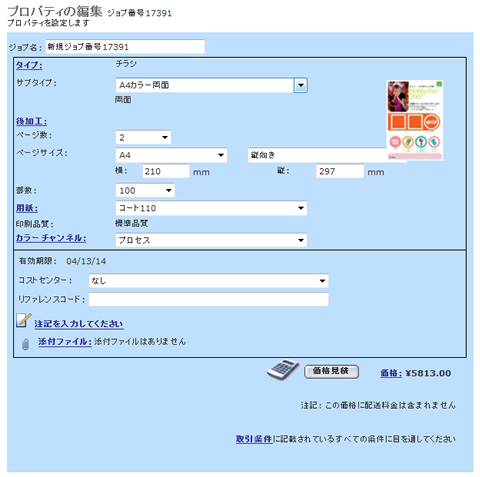Open the flyer preview thumbnail image
The height and width of the screenshot is (477, 480).
415,120
